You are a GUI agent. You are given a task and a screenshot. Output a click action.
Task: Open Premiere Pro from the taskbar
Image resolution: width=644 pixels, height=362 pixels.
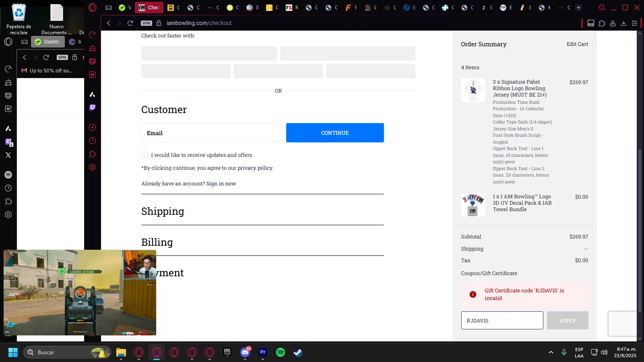point(263,353)
